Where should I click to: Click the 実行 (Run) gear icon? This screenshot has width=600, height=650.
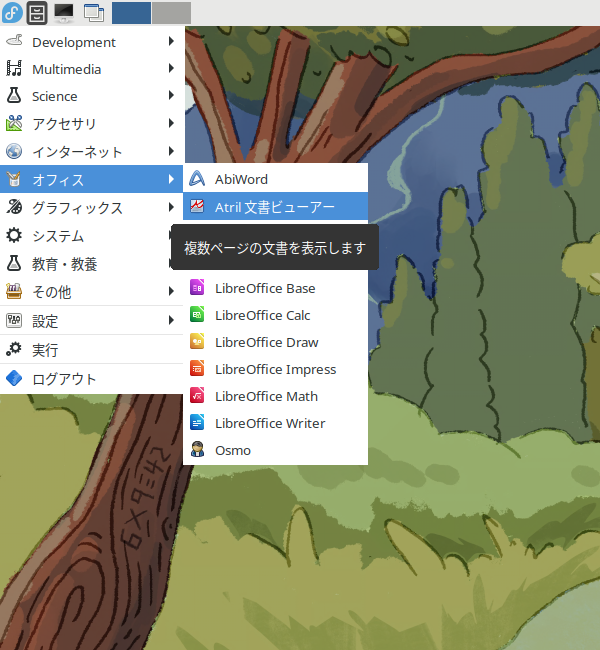[x=14, y=349]
